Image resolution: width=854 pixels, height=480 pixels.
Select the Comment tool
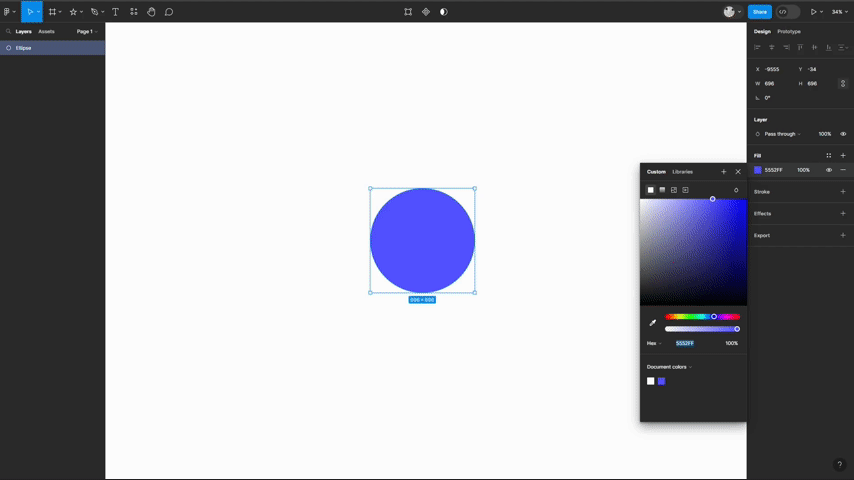click(169, 11)
